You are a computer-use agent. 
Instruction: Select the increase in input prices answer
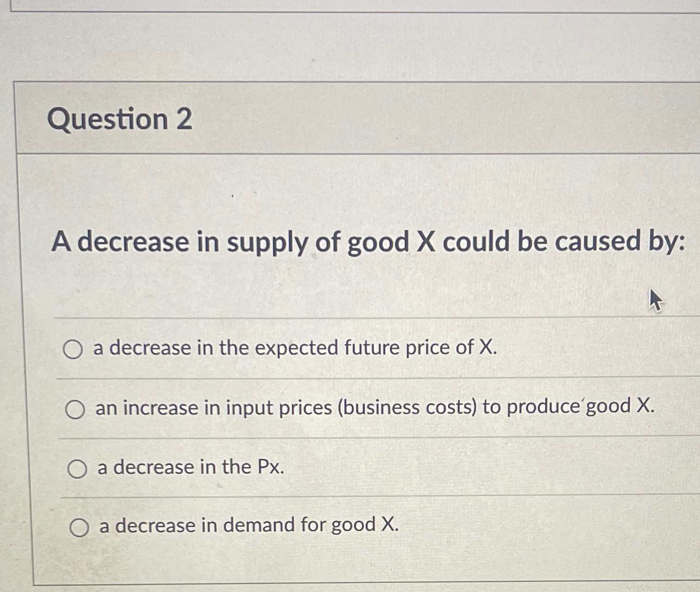pos(75,409)
